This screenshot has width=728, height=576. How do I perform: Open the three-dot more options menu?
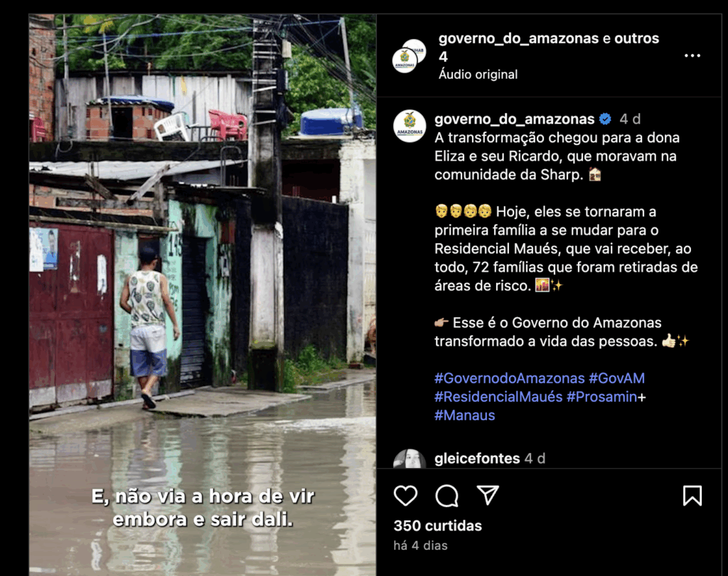click(692, 55)
